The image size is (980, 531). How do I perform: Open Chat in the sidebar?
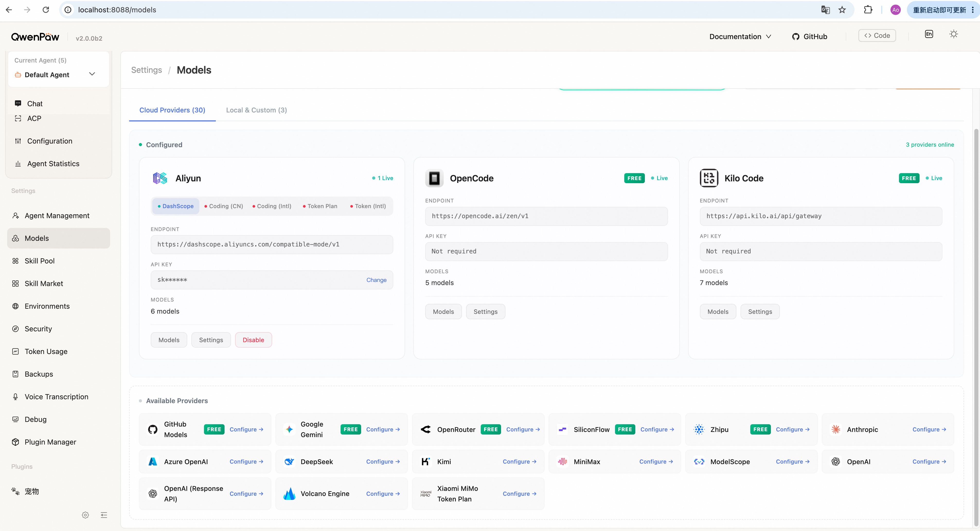[59, 103]
